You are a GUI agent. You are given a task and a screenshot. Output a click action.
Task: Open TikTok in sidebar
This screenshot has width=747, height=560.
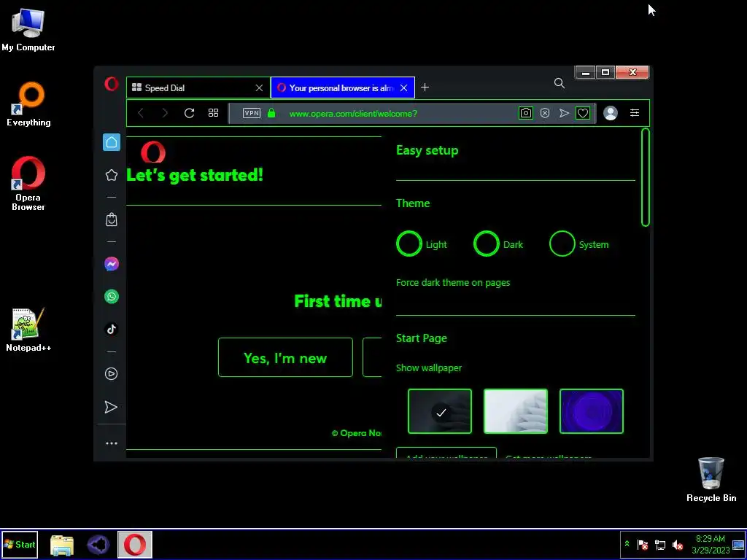click(112, 329)
